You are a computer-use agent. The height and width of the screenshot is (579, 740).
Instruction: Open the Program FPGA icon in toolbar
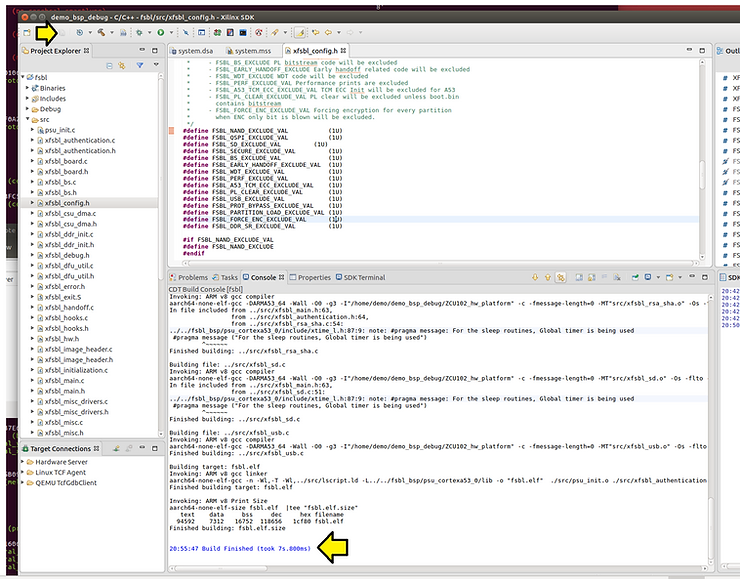217,33
